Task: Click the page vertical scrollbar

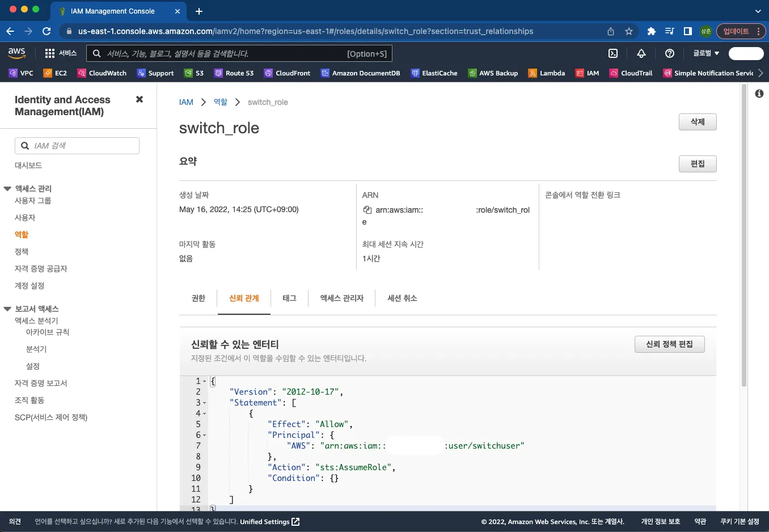Action: pyautogui.click(x=744, y=235)
